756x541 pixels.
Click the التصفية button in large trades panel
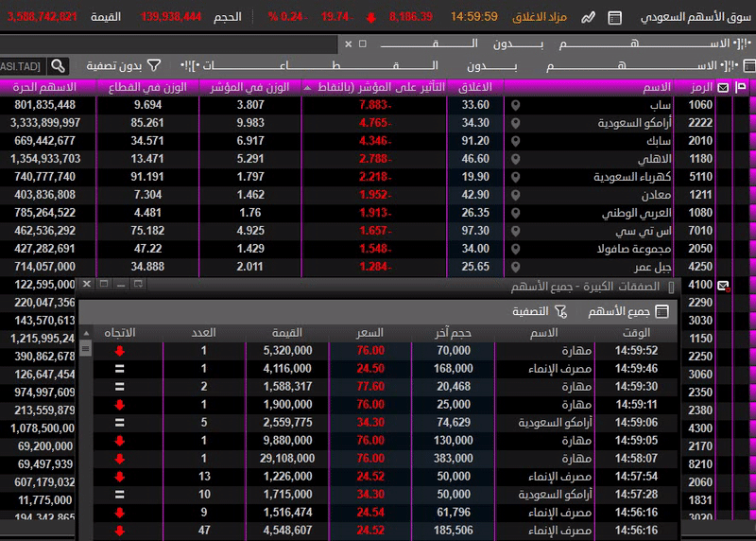click(x=531, y=311)
